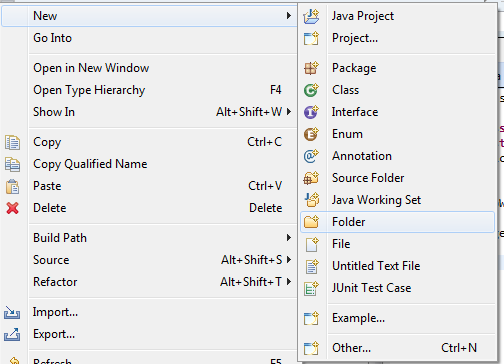Expand the New submenu arrow
The height and width of the screenshot is (364, 504).
pyautogui.click(x=289, y=16)
